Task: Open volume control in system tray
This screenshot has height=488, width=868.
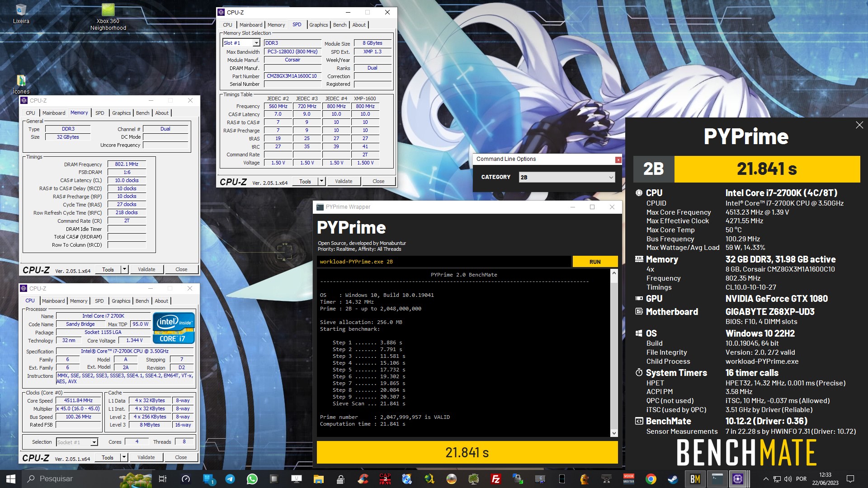Action: 788,479
